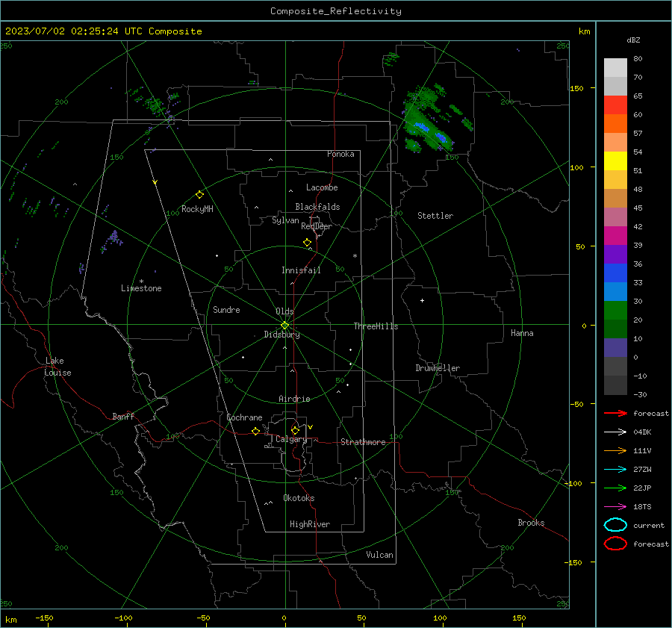Click the Cochrane town label
Viewport: 672px width, 628px height.
tap(244, 417)
